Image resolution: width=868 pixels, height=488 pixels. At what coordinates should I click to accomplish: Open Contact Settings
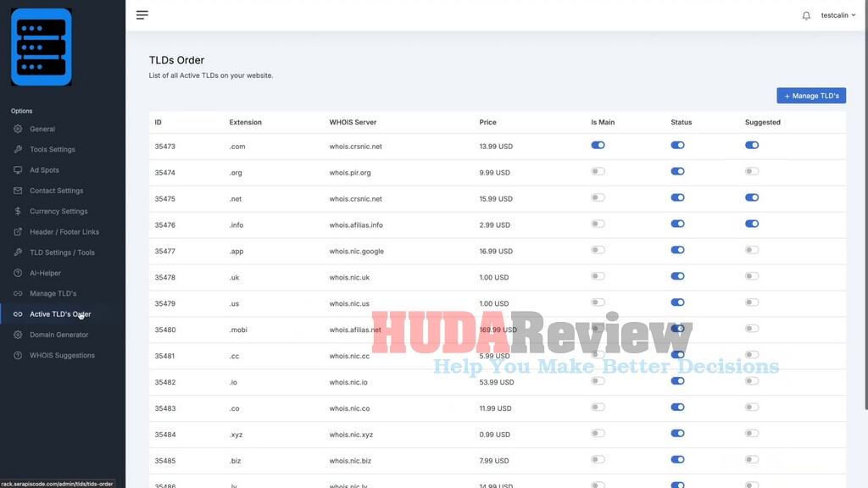(57, 191)
